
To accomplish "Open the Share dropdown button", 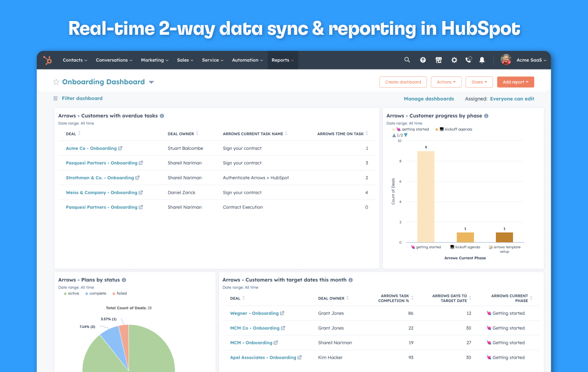I will point(479,82).
